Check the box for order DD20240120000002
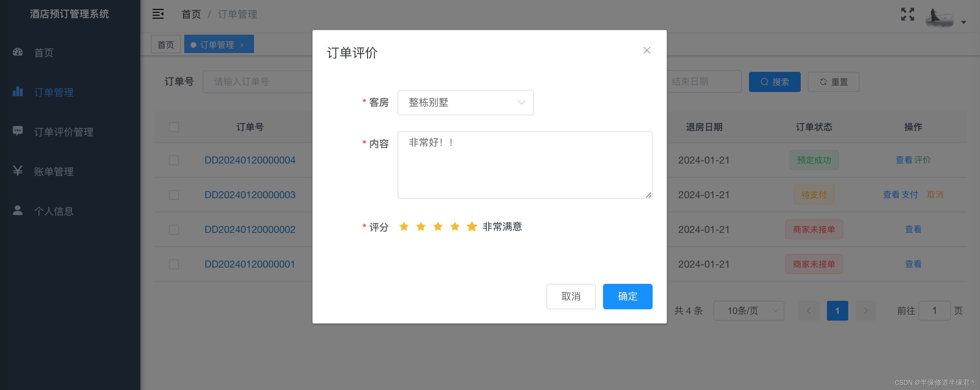Viewport: 980px width, 390px height. pos(174,229)
